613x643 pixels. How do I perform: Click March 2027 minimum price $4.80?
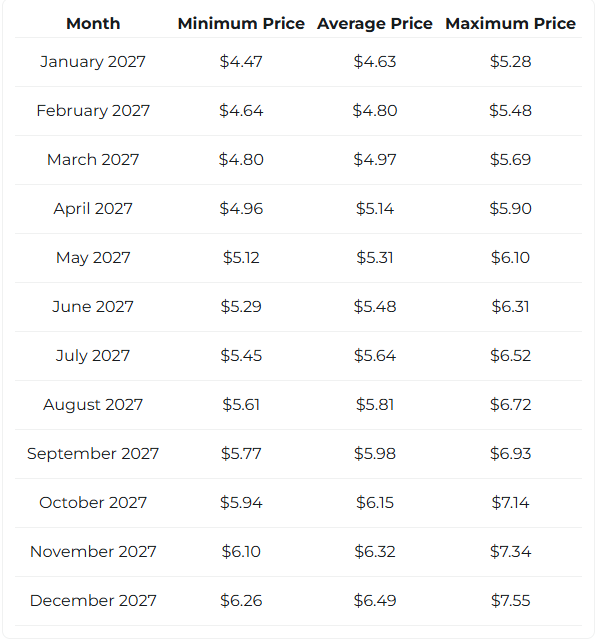pos(241,160)
